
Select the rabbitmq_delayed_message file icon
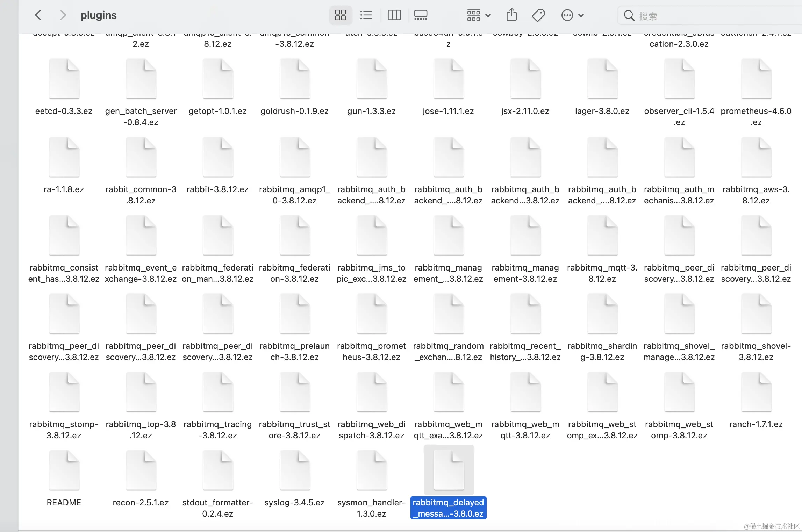pos(449,470)
